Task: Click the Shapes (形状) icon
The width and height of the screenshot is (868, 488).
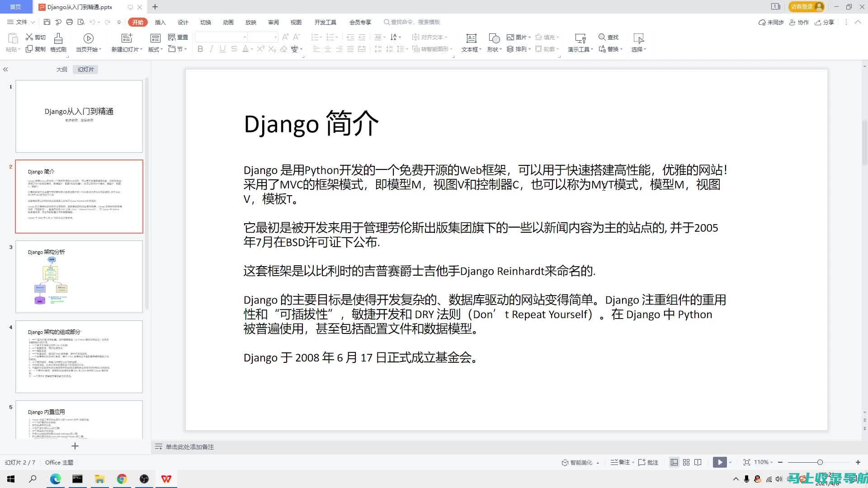Action: [x=494, y=38]
